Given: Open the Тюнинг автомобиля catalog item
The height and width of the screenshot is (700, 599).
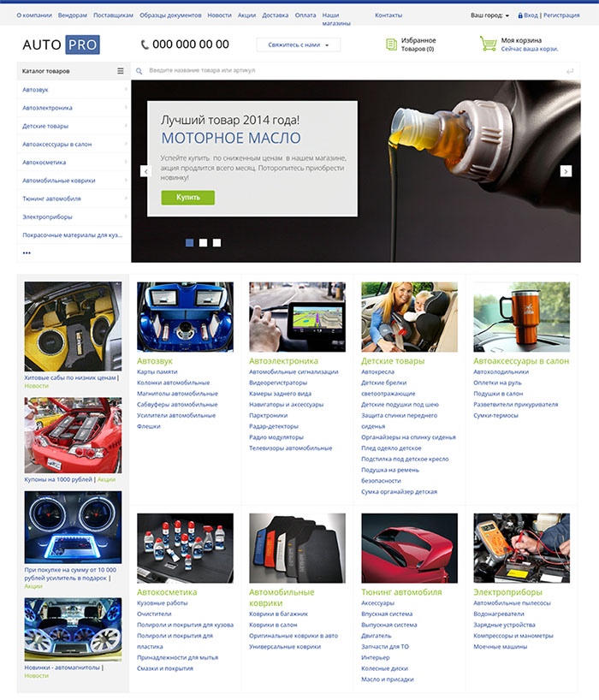Looking at the screenshot, I should pyautogui.click(x=51, y=199).
